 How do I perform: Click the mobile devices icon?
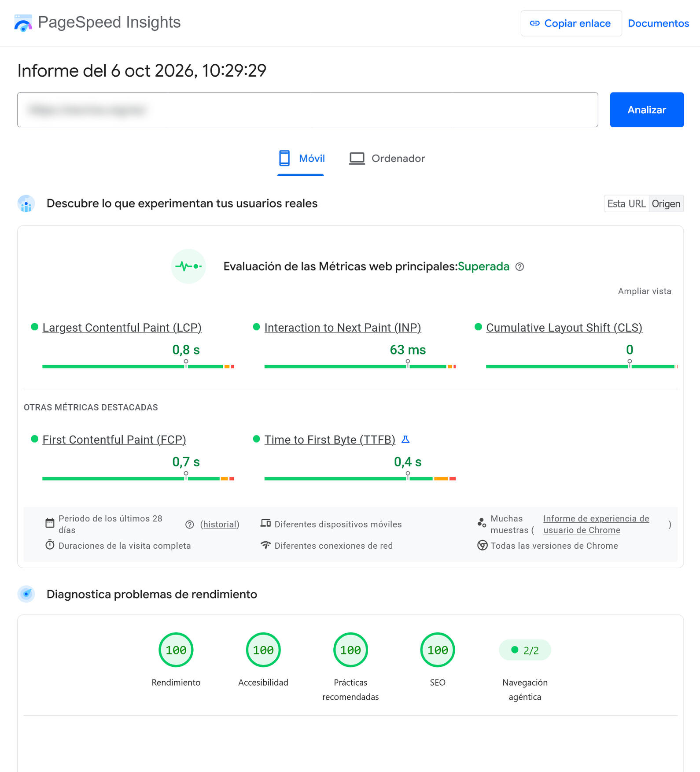265,523
